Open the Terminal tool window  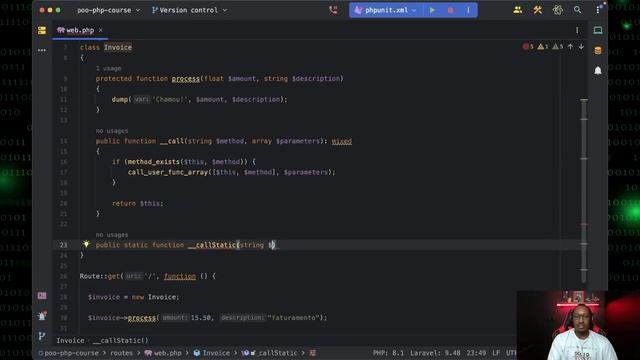tap(42, 296)
